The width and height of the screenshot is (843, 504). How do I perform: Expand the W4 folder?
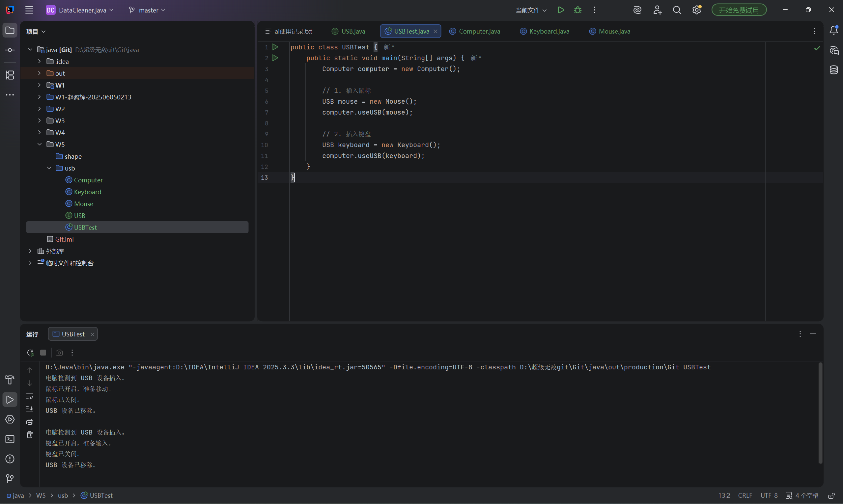pyautogui.click(x=40, y=132)
